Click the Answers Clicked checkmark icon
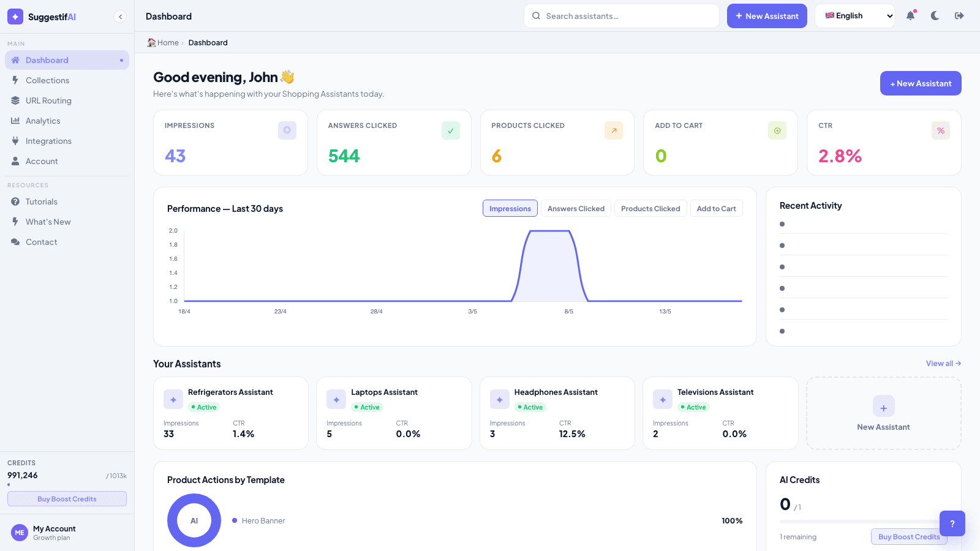 point(451,130)
